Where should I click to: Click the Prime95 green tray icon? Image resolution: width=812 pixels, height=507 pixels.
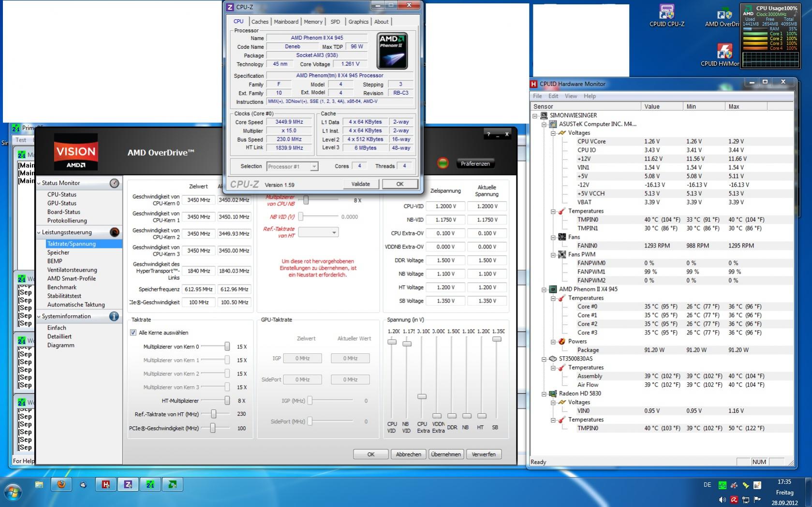(723, 485)
